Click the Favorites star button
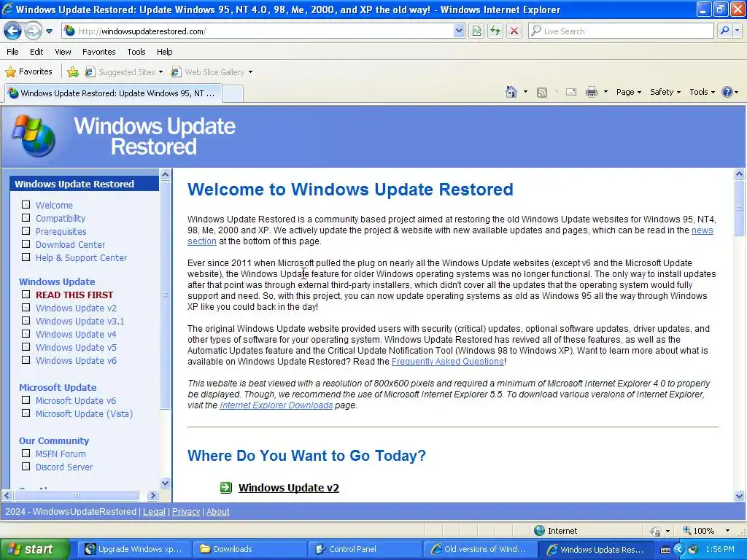 pos(28,72)
